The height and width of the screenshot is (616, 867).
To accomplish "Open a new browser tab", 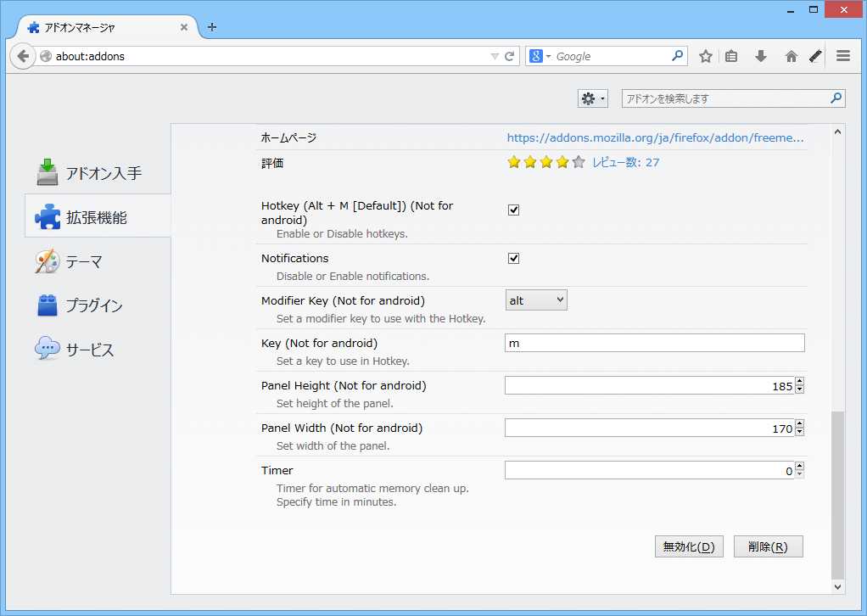I will pyautogui.click(x=211, y=27).
